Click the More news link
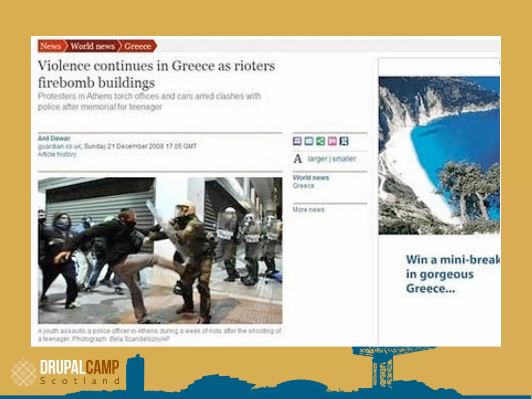The width and height of the screenshot is (532, 399). click(309, 209)
